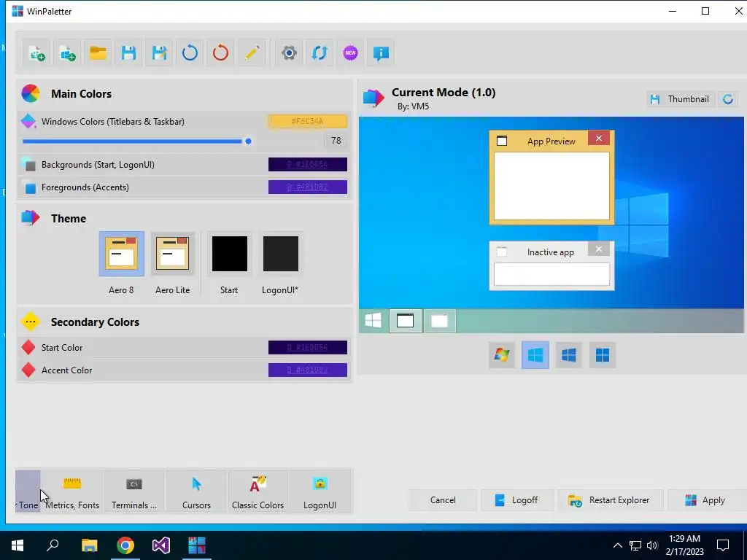Click the "By: VM5" author text

pyautogui.click(x=413, y=106)
